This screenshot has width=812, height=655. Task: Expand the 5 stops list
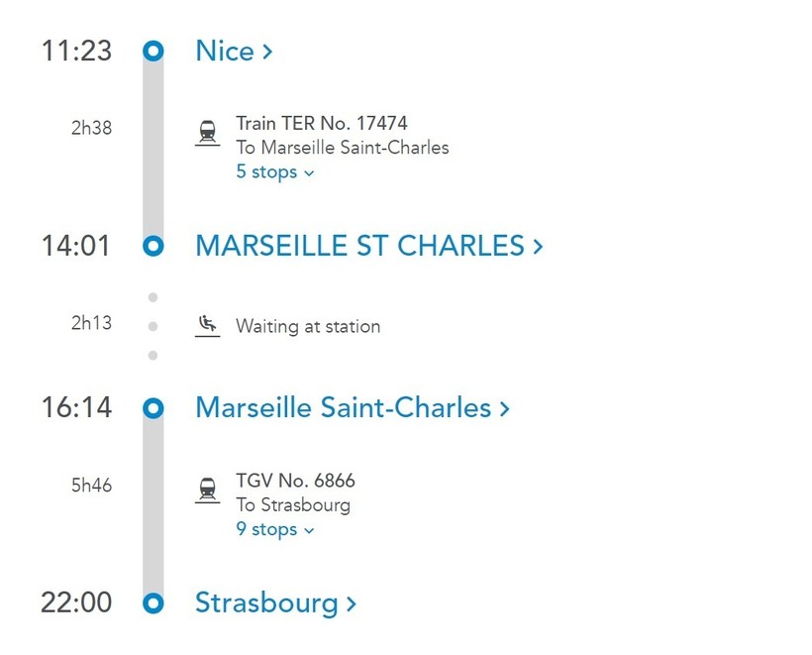point(275,172)
